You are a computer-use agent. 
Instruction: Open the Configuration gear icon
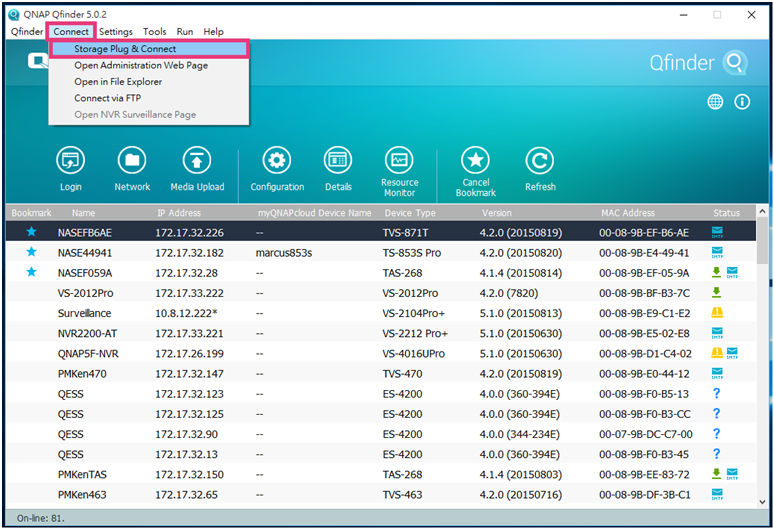277,161
